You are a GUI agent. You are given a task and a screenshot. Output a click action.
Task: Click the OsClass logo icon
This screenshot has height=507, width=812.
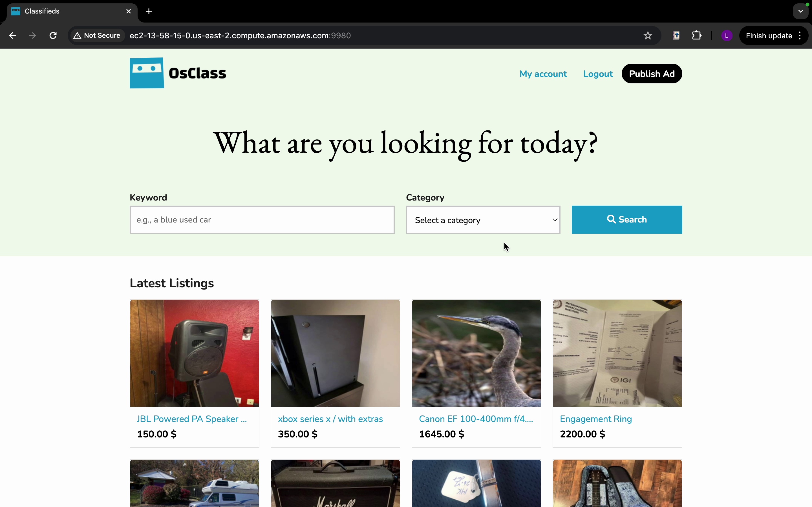click(x=147, y=73)
